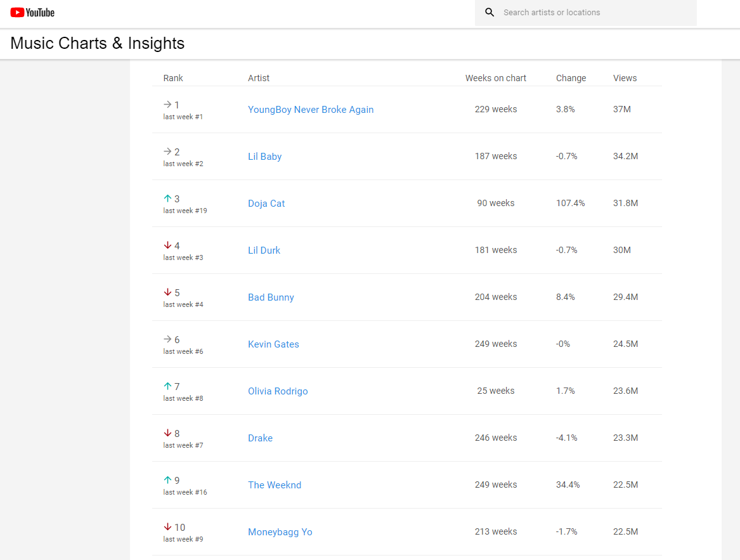Image resolution: width=740 pixels, height=560 pixels.
Task: Click the red down arrow beside rank 4
Action: coord(167,245)
